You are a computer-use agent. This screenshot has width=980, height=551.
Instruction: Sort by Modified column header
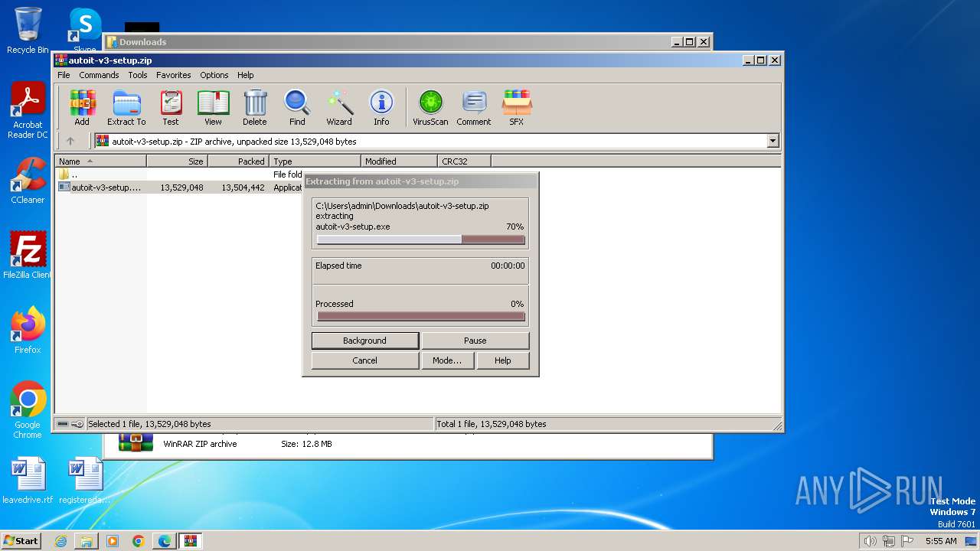coord(399,161)
